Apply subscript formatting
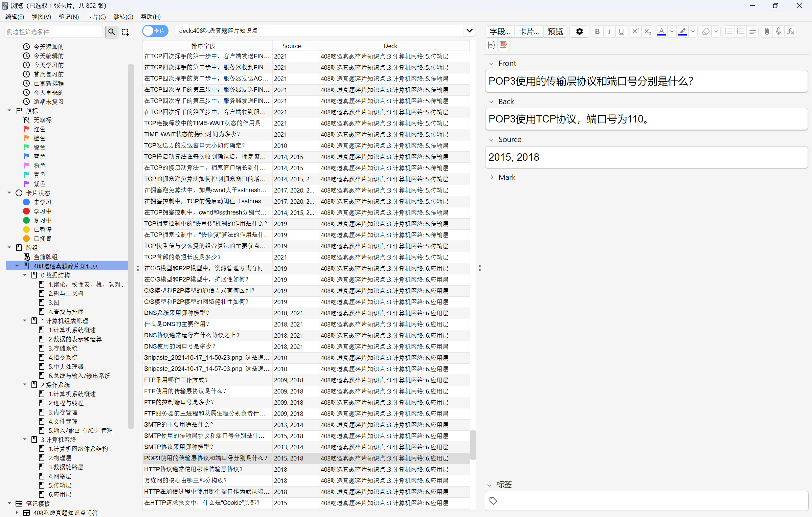 tap(647, 31)
